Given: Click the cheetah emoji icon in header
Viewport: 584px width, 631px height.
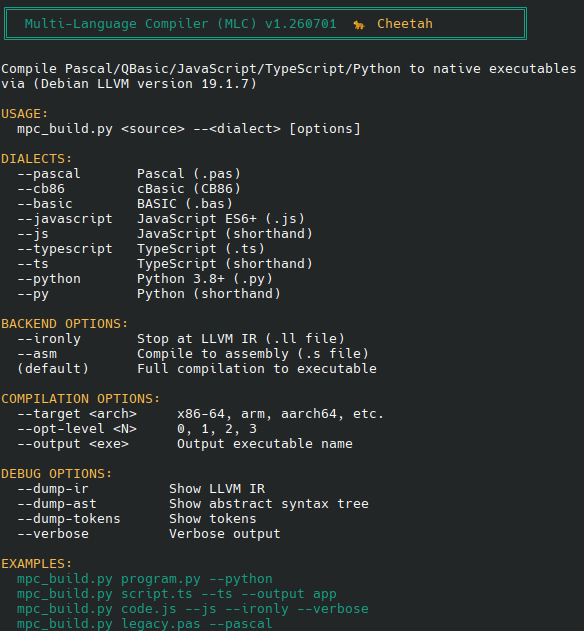Looking at the screenshot, I should 359,25.
